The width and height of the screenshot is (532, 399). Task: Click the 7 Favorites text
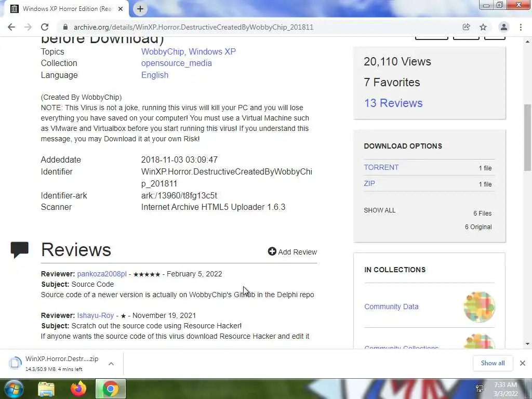(x=392, y=82)
